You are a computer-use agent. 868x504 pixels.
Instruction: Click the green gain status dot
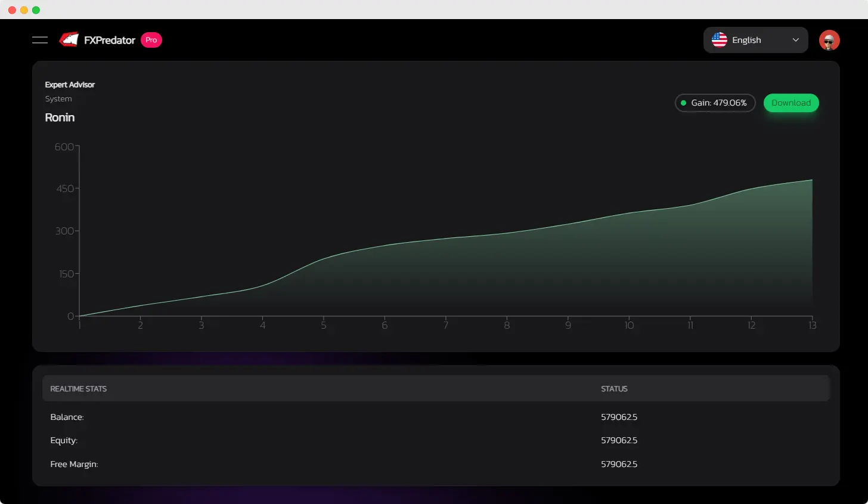683,103
